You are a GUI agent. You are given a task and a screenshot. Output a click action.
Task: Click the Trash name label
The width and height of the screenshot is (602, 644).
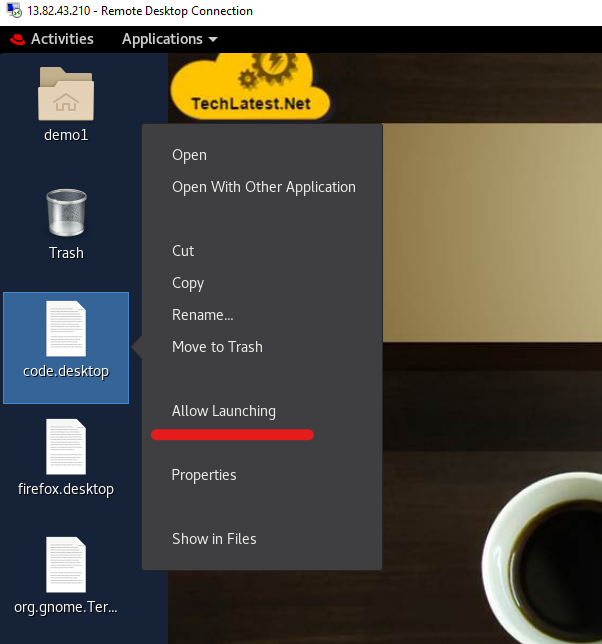click(66, 253)
